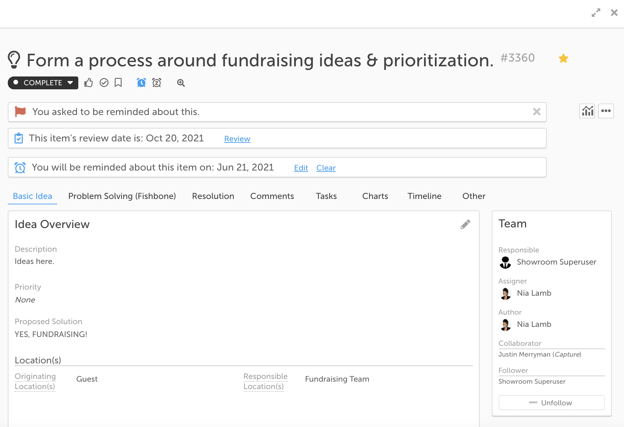Click the Review link
Screen dimensions: 624x427
[237, 139]
